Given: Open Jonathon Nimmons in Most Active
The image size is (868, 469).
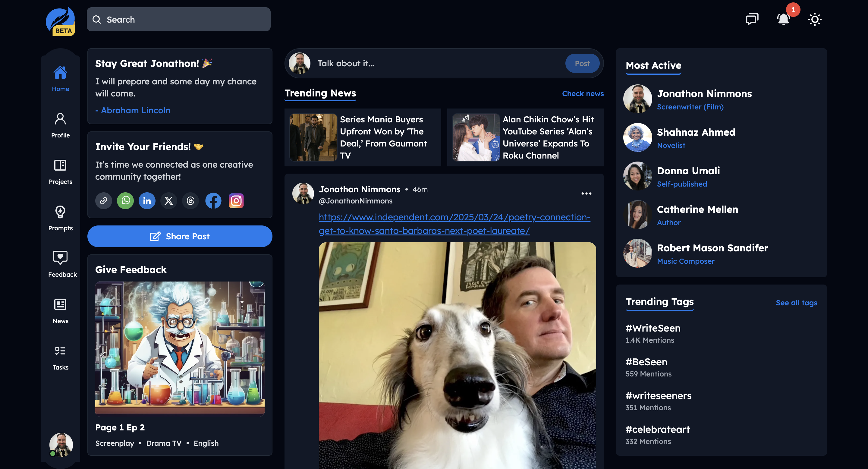Looking at the screenshot, I should (x=704, y=93).
